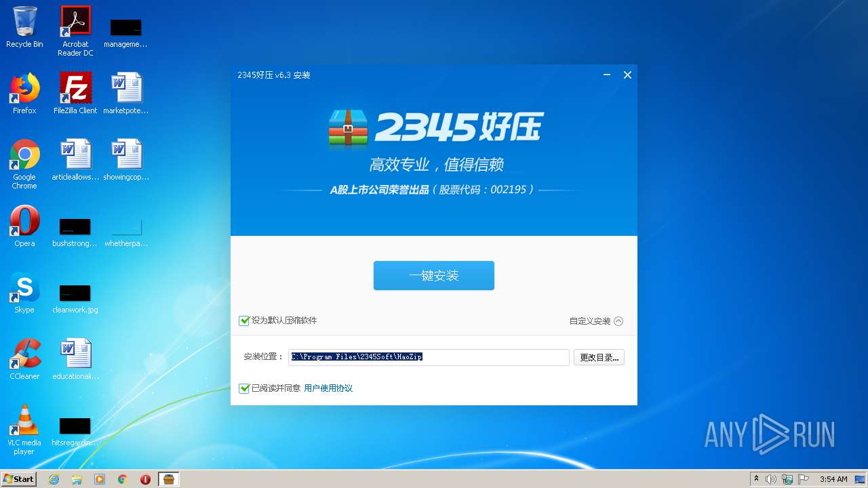
Task: Click the install path input field
Action: pyautogui.click(x=429, y=357)
